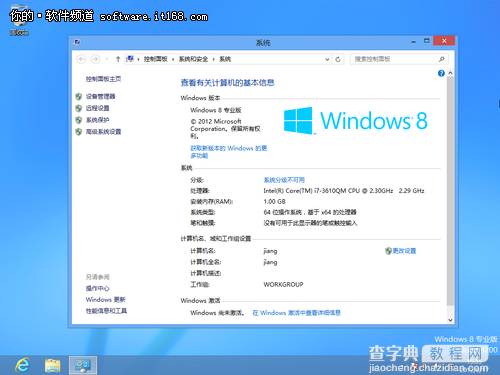Go up one level with the up arrow
The height and width of the screenshot is (375, 500).
[x=118, y=59]
